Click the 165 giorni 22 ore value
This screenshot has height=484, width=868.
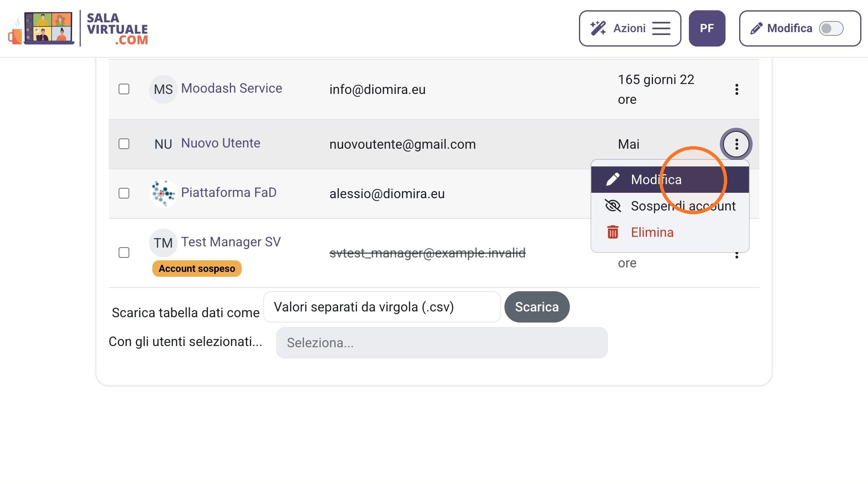coord(656,89)
